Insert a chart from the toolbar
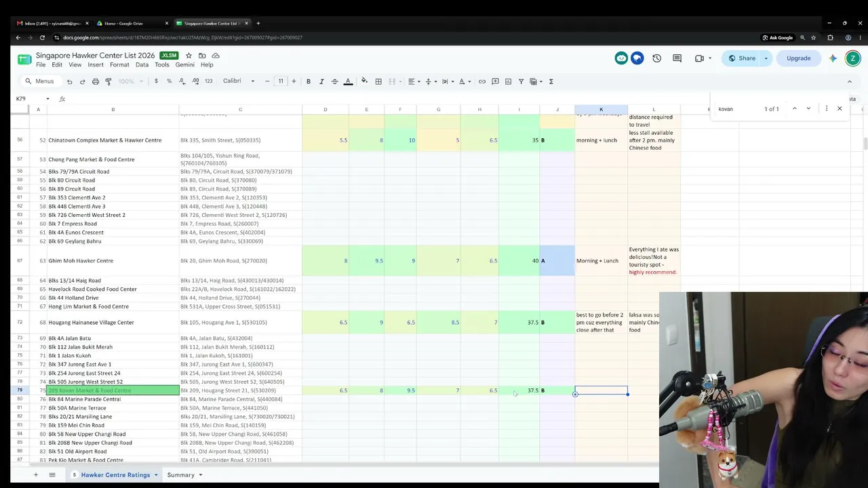The height and width of the screenshot is (488, 868). point(508,81)
